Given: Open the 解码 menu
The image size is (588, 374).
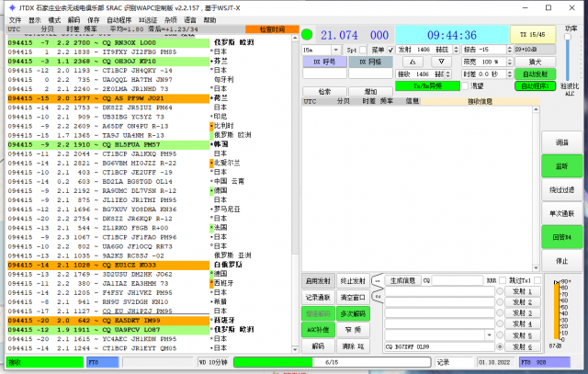Looking at the screenshot, I should pyautogui.click(x=73, y=20).
